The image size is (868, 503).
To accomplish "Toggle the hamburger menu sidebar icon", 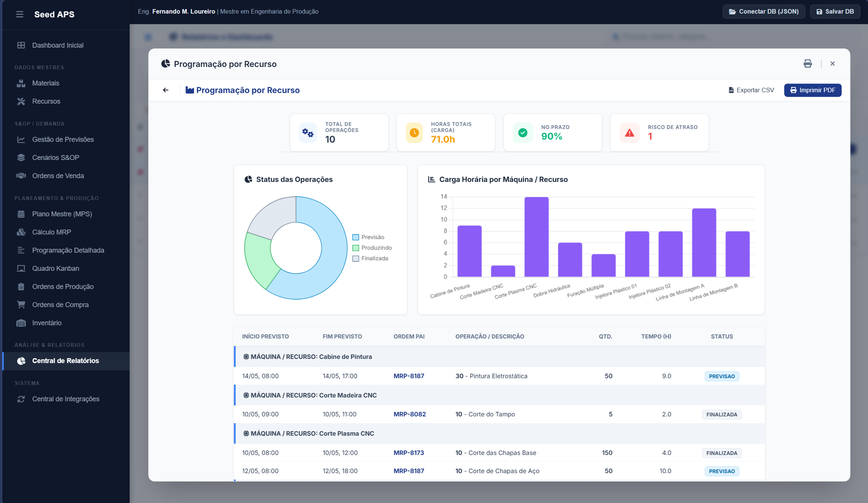I will (20, 14).
